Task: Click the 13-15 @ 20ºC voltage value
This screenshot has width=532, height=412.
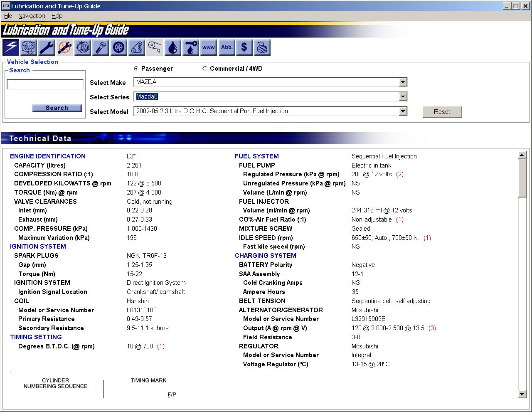Action: pos(371,364)
